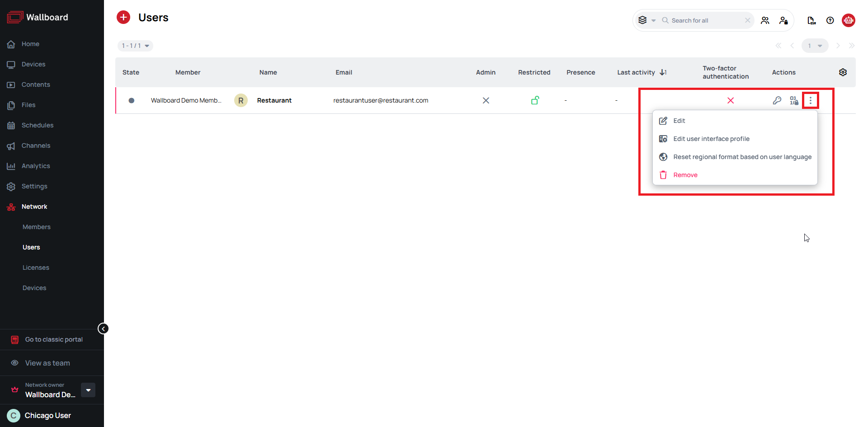Go to classic portal link

(54, 339)
